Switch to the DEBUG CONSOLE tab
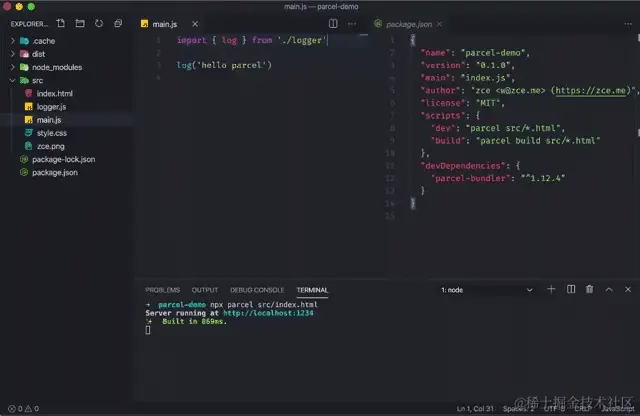Image resolution: width=640 pixels, height=416 pixels. pyautogui.click(x=257, y=290)
